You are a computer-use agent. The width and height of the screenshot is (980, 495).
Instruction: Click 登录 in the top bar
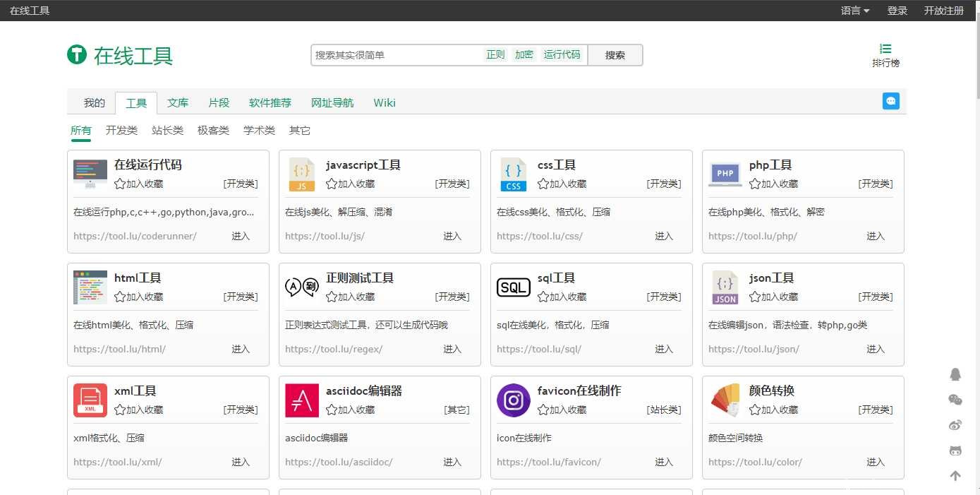pyautogui.click(x=897, y=11)
